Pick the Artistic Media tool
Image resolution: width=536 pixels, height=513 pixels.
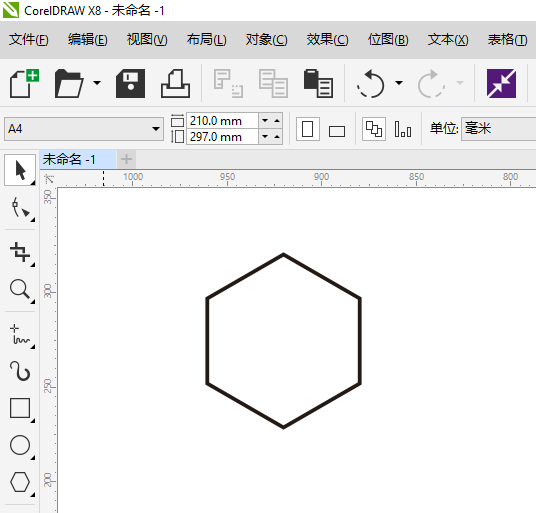[20, 371]
